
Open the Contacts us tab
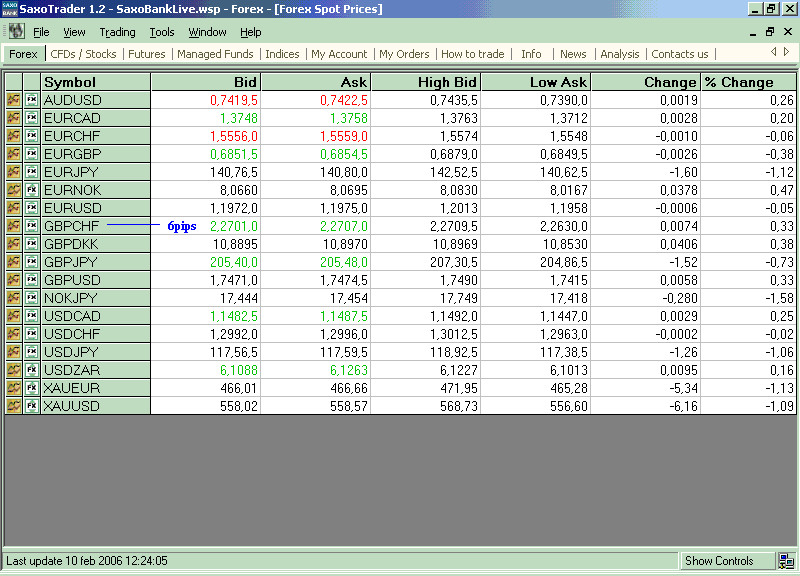pos(680,54)
